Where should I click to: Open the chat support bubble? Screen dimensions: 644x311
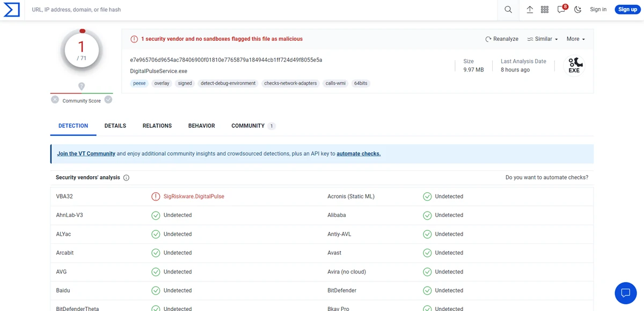tap(625, 293)
